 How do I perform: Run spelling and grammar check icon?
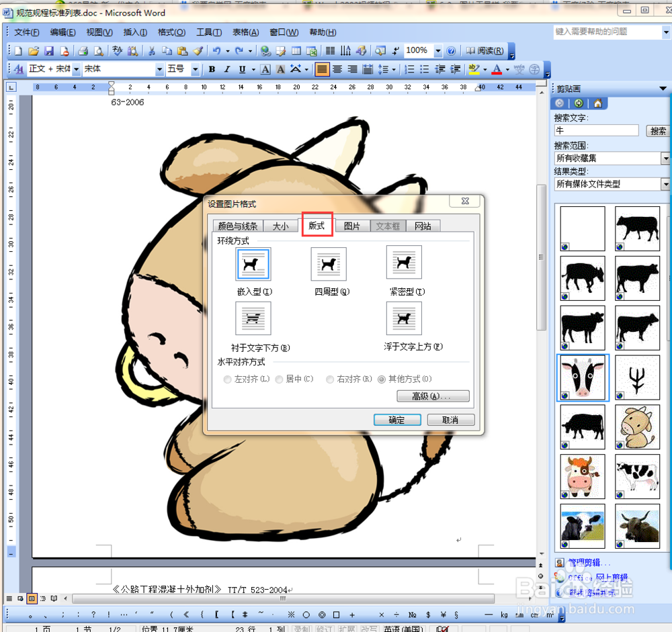click(117, 51)
